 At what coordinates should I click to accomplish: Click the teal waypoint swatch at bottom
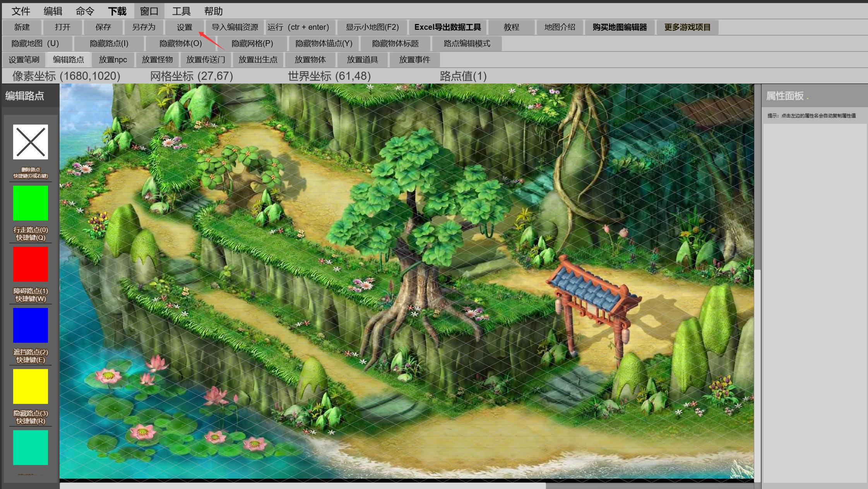point(31,448)
